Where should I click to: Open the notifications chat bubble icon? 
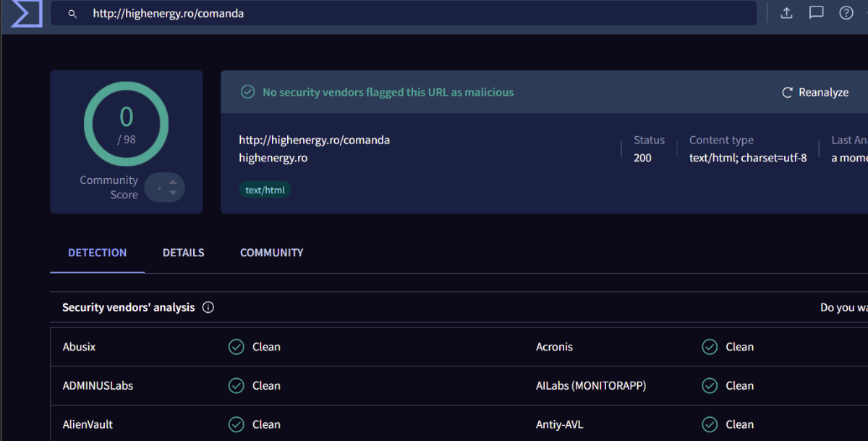click(x=817, y=13)
